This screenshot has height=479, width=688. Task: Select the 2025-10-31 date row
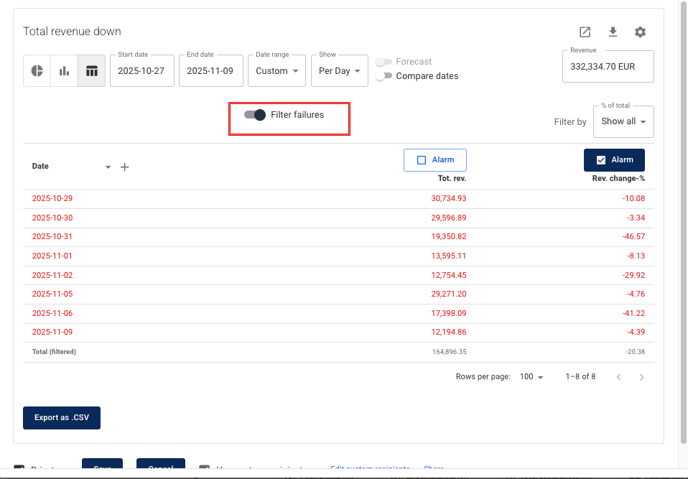click(x=52, y=237)
